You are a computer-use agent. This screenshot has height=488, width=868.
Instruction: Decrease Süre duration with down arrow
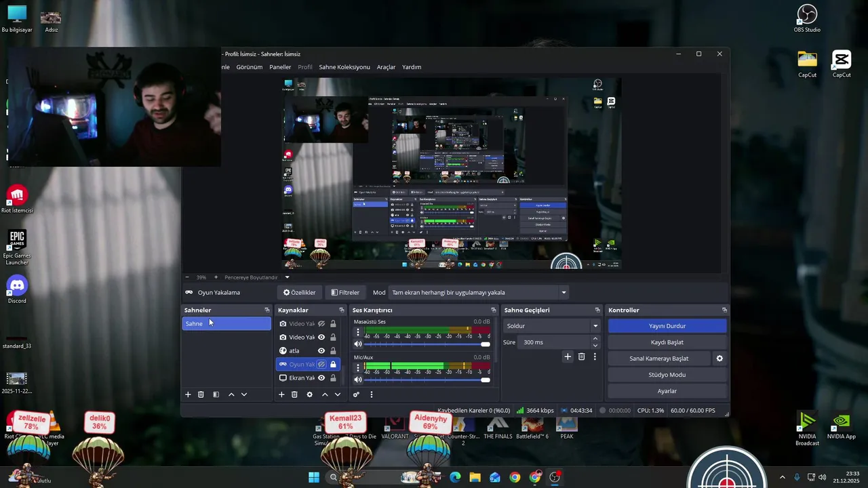(595, 346)
